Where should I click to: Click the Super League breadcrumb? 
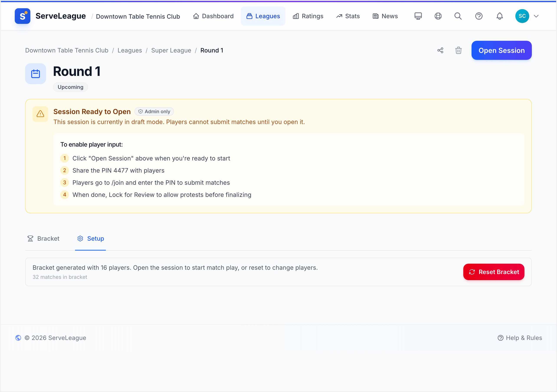[x=171, y=50]
